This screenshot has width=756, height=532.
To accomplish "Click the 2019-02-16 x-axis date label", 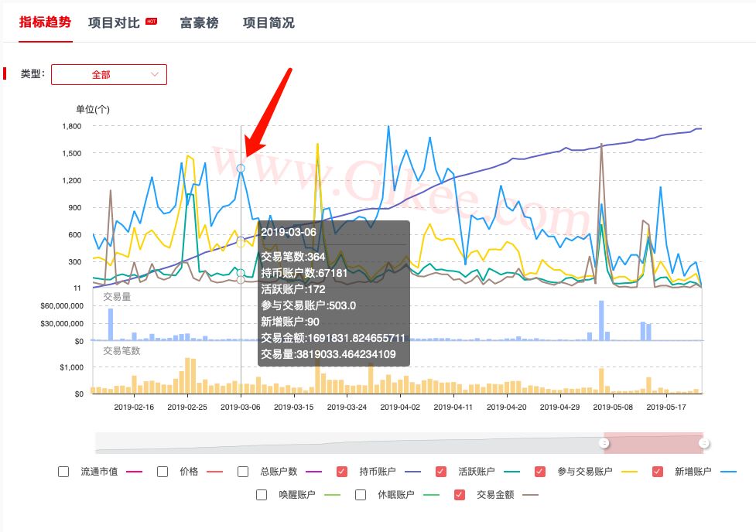I will pyautogui.click(x=134, y=408).
